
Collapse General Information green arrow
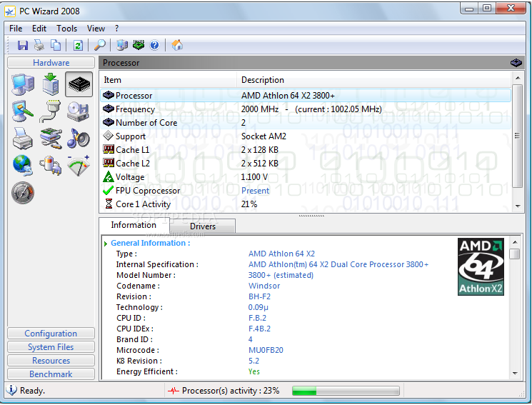coord(106,244)
